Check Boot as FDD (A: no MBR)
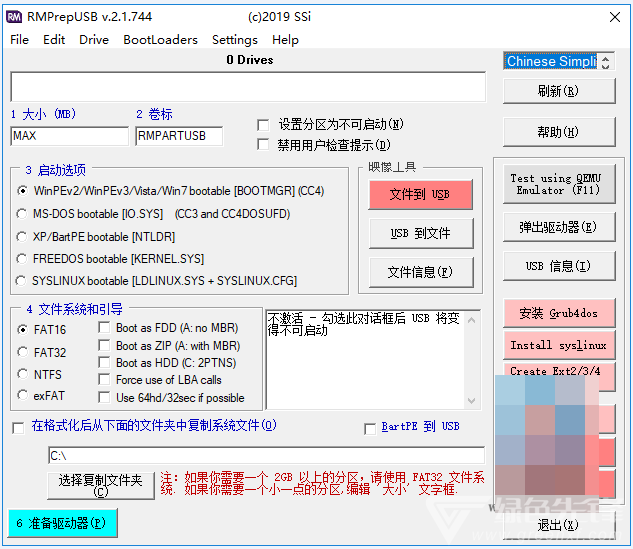 tap(104, 327)
